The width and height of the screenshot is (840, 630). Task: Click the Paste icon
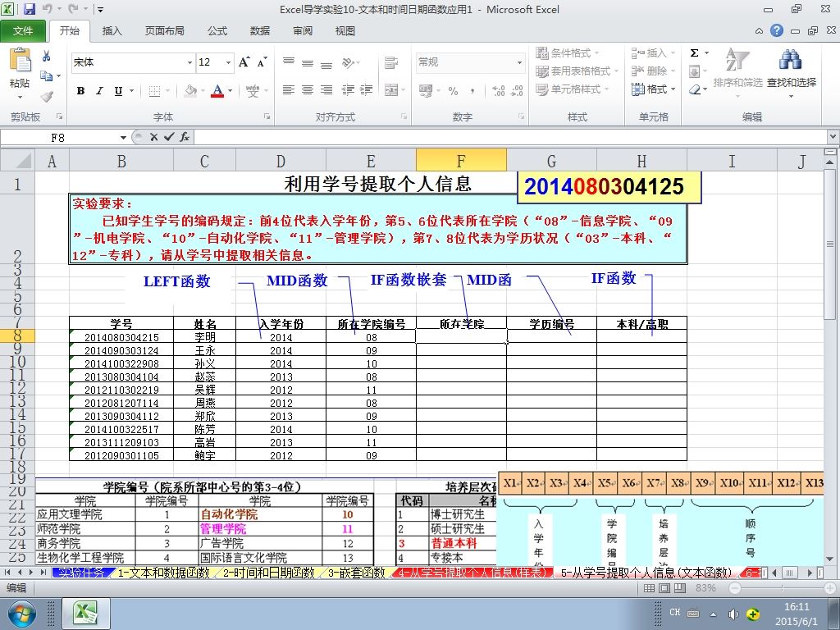pyautogui.click(x=20, y=60)
